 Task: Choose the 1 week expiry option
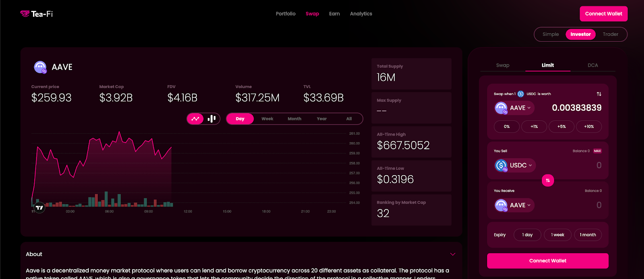557,235
